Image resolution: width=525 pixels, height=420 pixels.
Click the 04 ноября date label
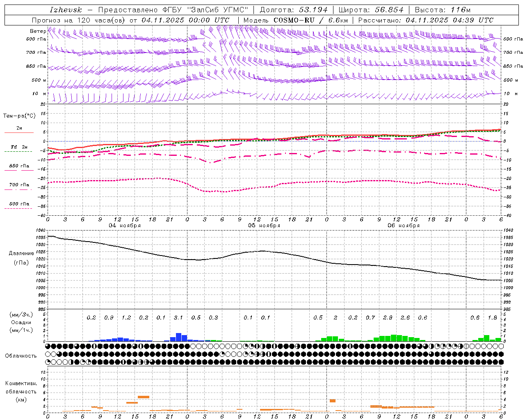(125, 226)
